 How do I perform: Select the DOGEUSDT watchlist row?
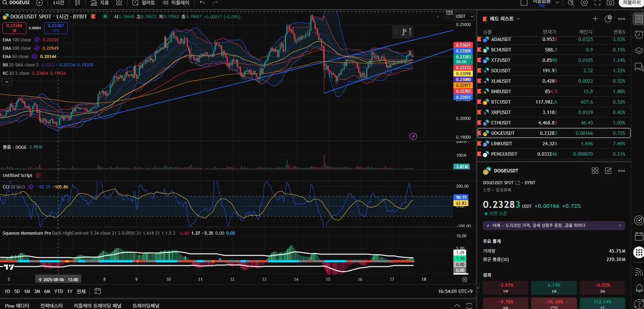(554, 133)
